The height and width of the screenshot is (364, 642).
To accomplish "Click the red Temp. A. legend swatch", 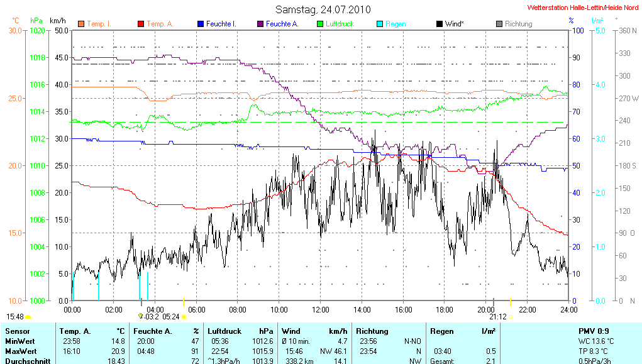I will tap(141, 24).
